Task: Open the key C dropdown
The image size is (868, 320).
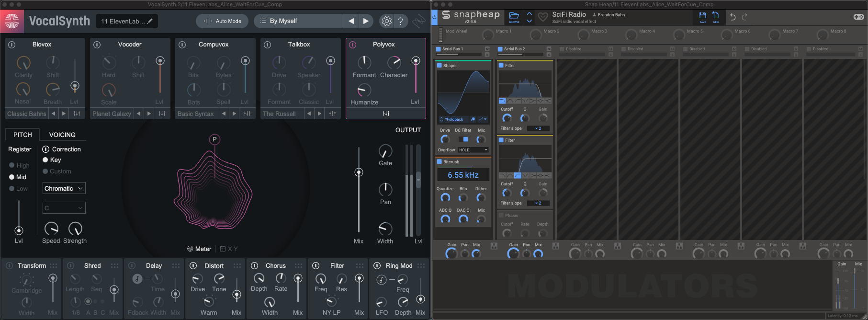Action: click(64, 208)
